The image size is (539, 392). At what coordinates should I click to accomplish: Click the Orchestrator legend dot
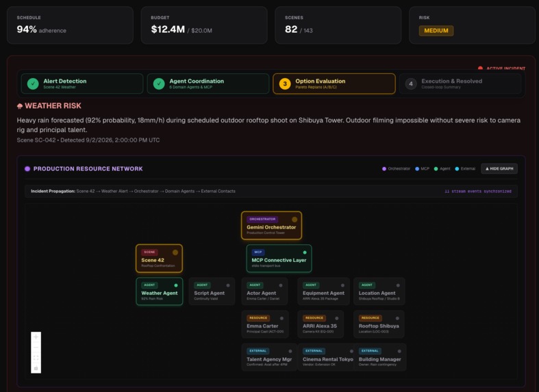click(384, 168)
